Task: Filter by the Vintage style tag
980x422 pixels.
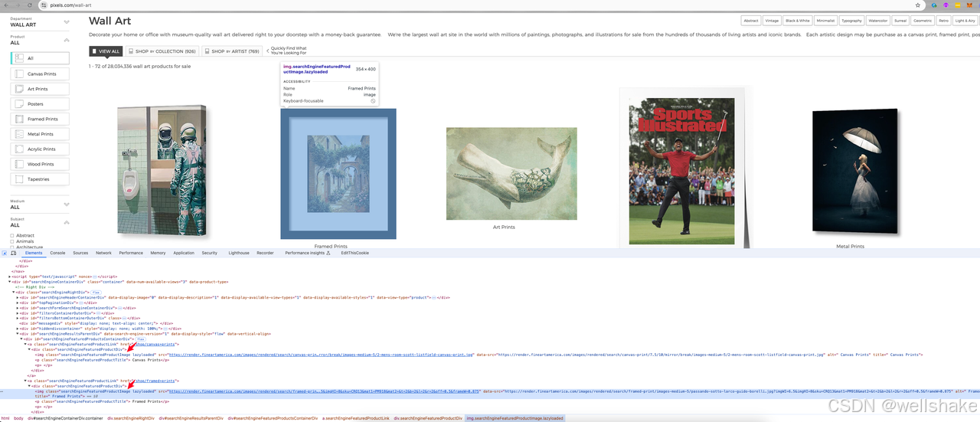Action: [x=772, y=21]
